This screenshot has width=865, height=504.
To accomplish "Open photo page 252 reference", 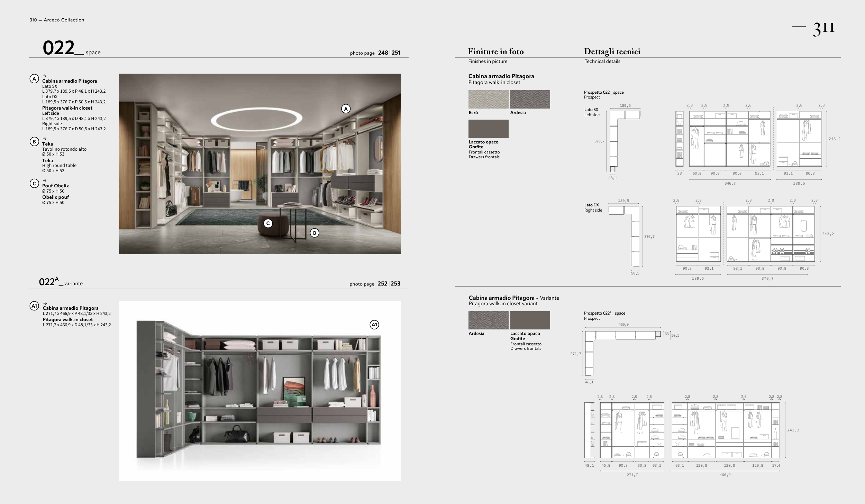I will coord(382,284).
